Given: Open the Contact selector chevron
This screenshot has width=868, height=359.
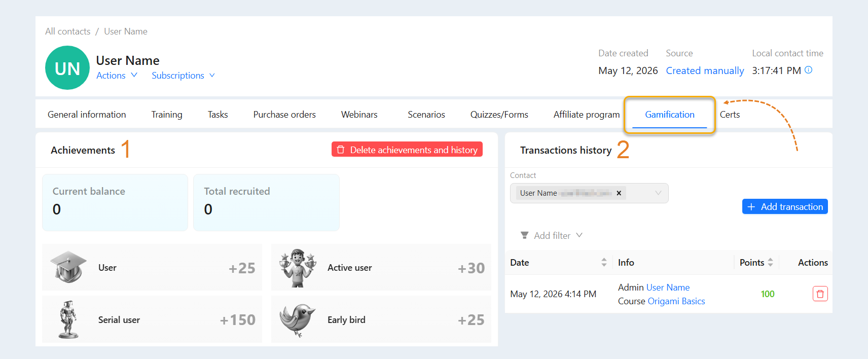Looking at the screenshot, I should pos(658,193).
